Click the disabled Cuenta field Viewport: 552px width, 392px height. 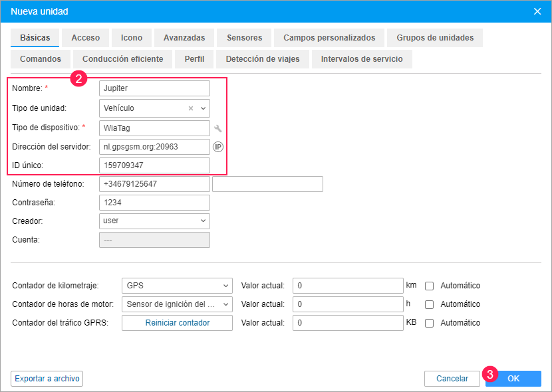coord(154,240)
